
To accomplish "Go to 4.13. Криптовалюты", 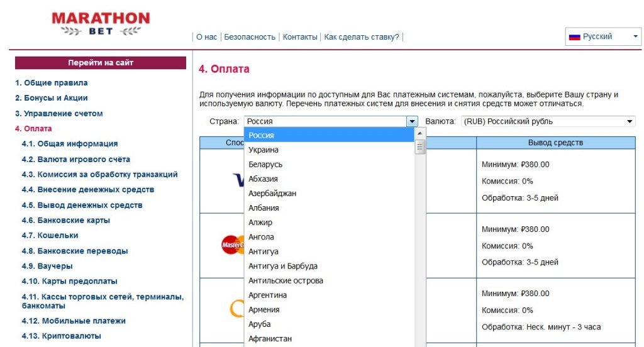I will pyautogui.click(x=61, y=336).
